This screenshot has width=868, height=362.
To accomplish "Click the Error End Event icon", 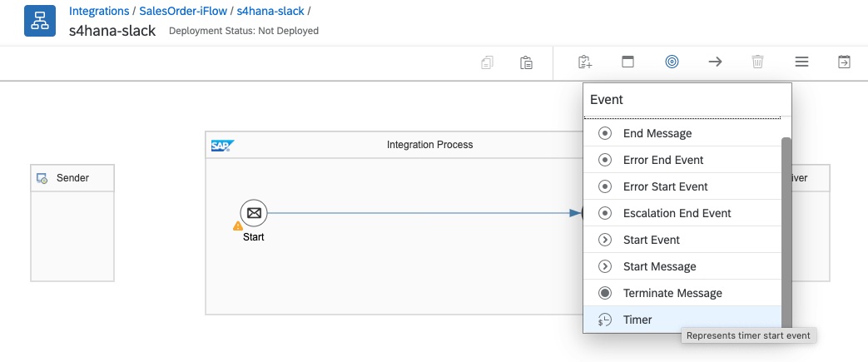I will (x=605, y=160).
